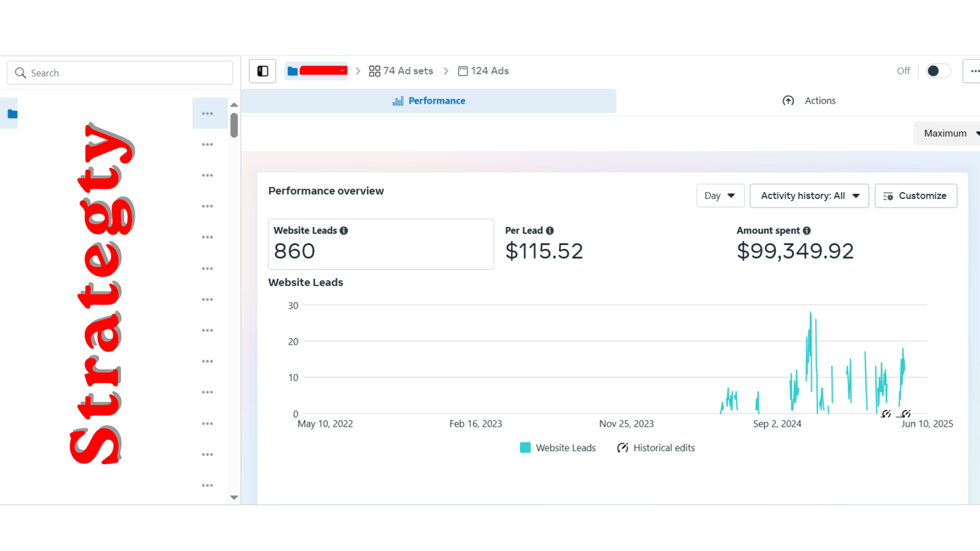Select the Performance tab
This screenshot has height=551, width=980.
coord(429,101)
